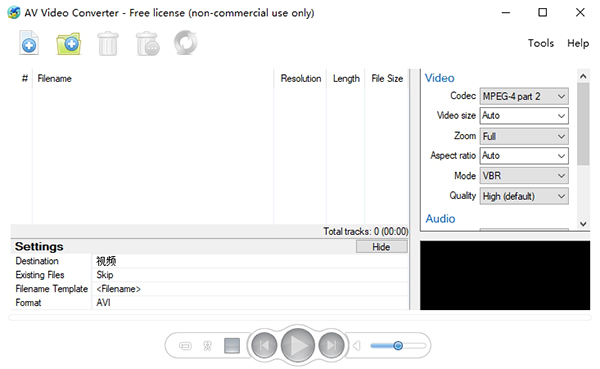
Task: Skip to the next track
Action: click(331, 346)
